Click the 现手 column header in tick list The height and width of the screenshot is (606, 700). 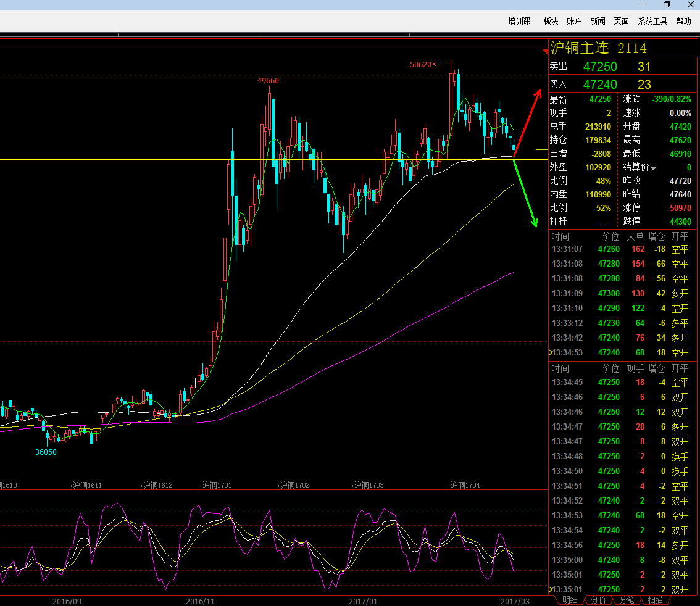pos(635,368)
